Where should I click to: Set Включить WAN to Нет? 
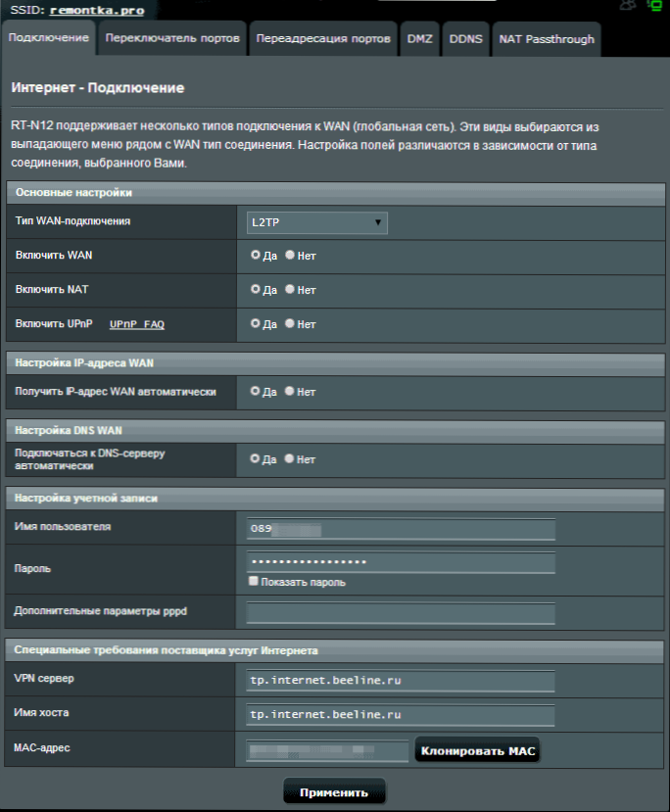[x=290, y=255]
